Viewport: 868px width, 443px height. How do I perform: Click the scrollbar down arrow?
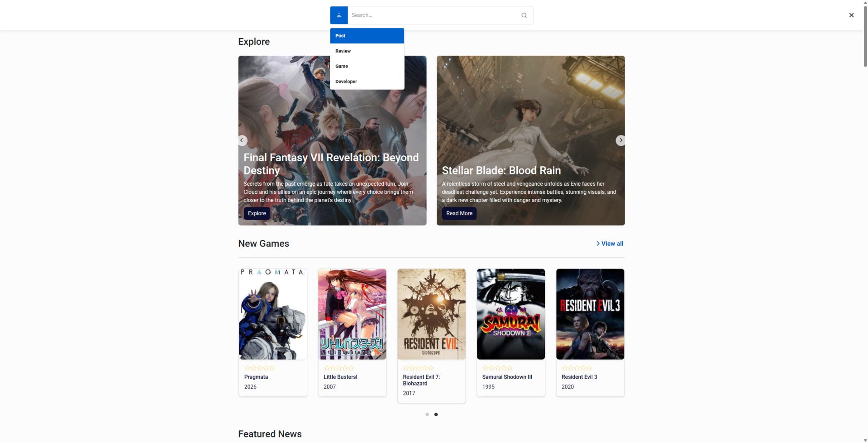pyautogui.click(x=865, y=440)
